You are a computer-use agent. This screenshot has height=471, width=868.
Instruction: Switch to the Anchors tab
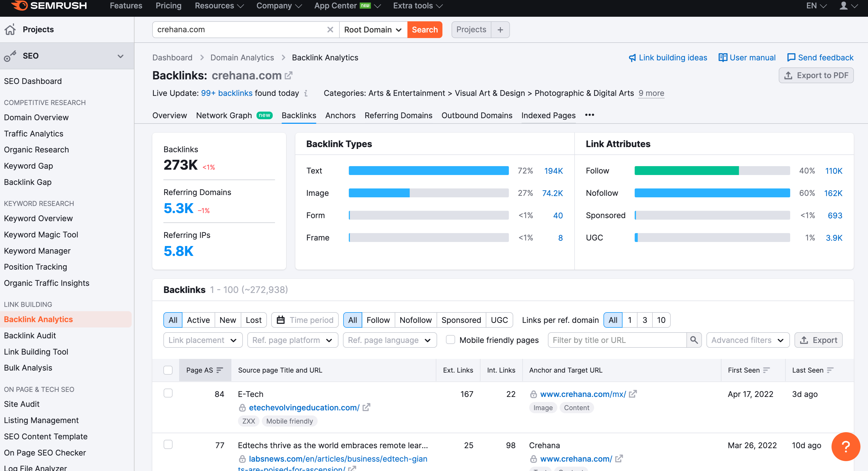point(340,116)
